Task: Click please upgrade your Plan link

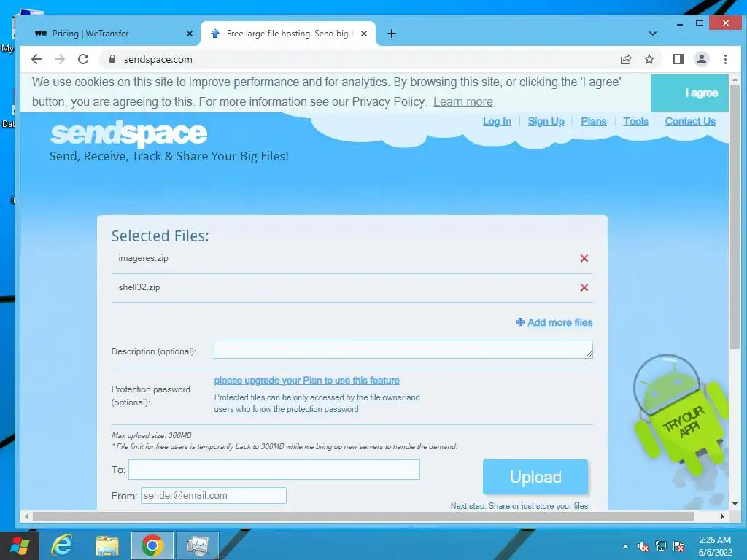Action: (306, 381)
